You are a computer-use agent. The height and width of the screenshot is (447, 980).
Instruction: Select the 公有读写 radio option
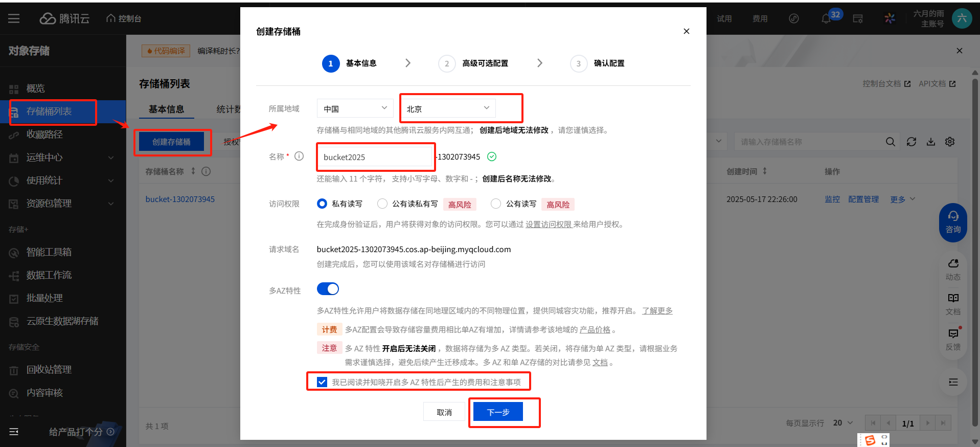click(495, 204)
